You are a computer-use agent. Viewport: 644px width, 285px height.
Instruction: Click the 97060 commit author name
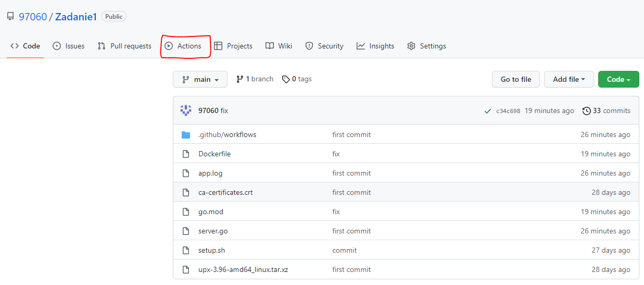208,111
